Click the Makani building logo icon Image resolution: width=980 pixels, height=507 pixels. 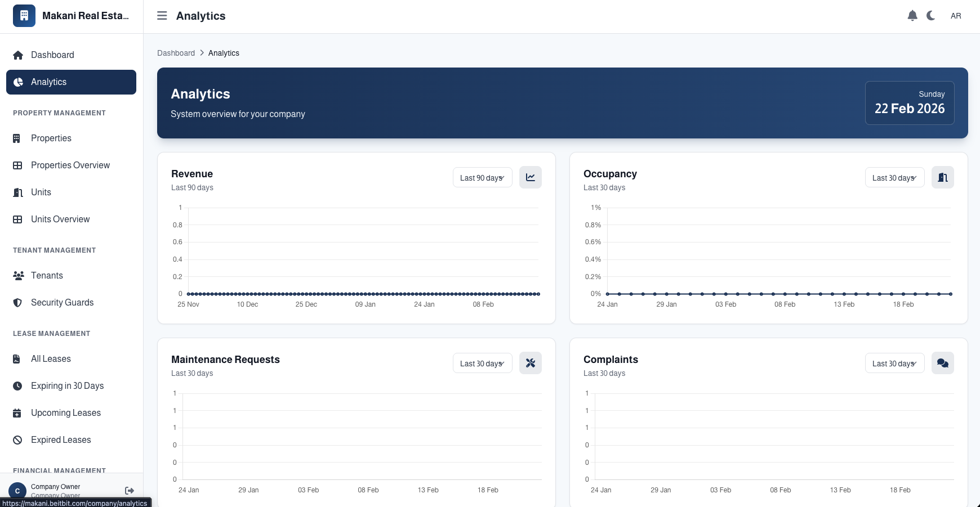click(x=24, y=16)
